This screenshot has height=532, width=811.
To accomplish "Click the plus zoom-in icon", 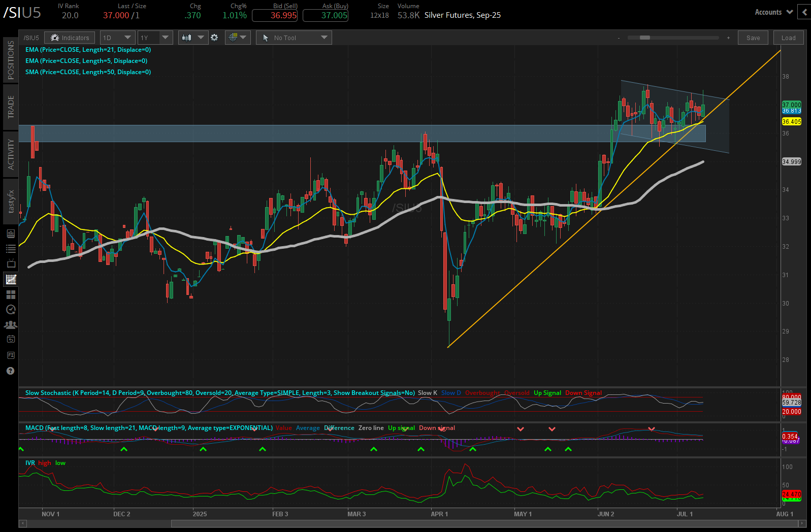I will [x=728, y=38].
